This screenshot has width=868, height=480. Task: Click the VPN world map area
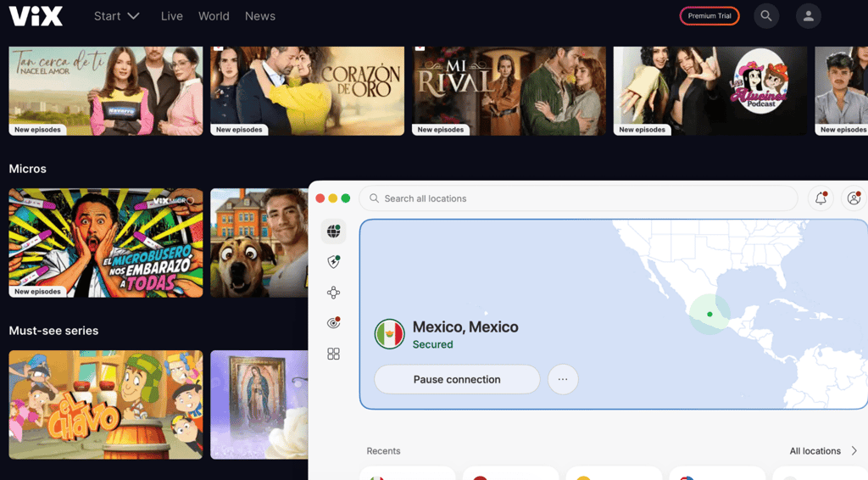pyautogui.click(x=614, y=314)
